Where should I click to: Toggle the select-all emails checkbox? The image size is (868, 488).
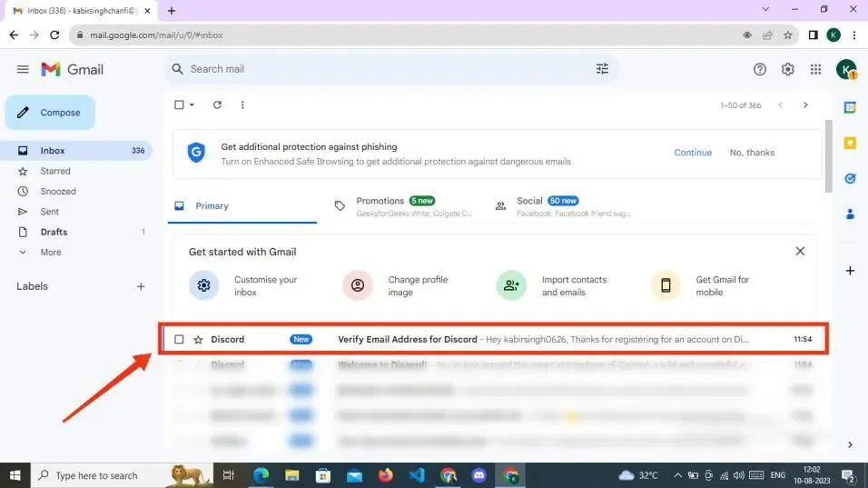tap(179, 105)
